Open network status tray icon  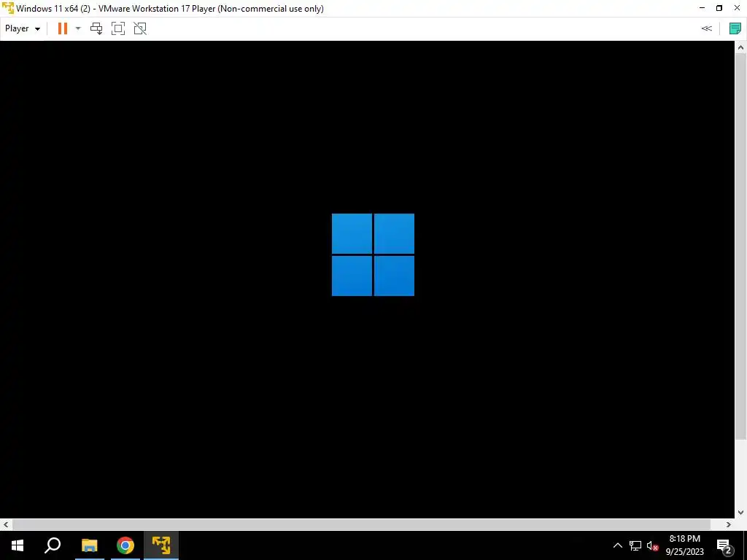pyautogui.click(x=635, y=545)
